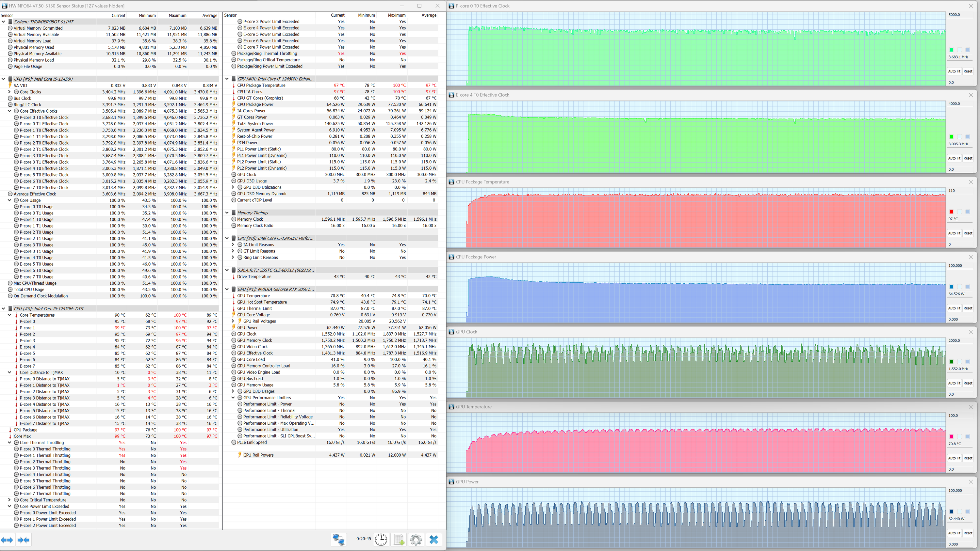
Task: Expand the Core Clocks tree item
Action: 9,92
